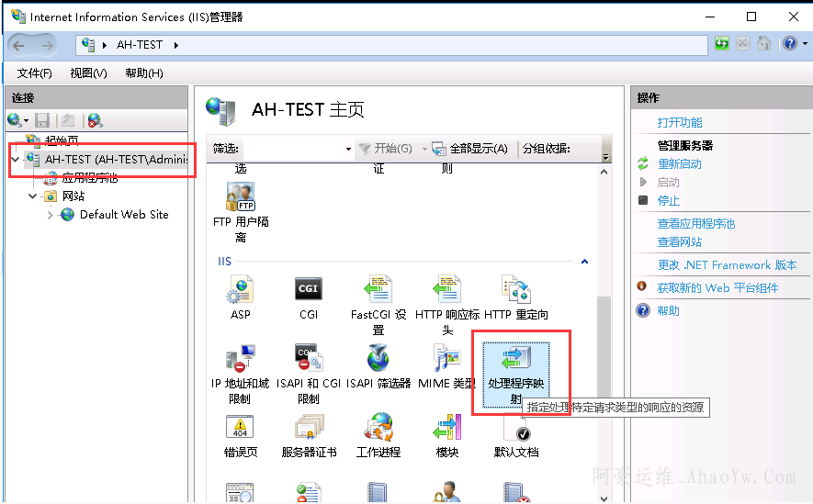This screenshot has height=504, width=813.
Task: Open the MIME 类型 icon
Action: 446,359
